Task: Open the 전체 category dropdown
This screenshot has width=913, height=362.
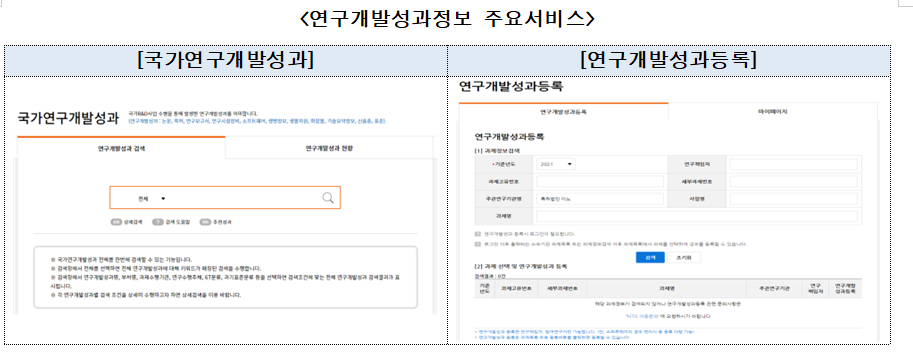Action: coord(151,198)
